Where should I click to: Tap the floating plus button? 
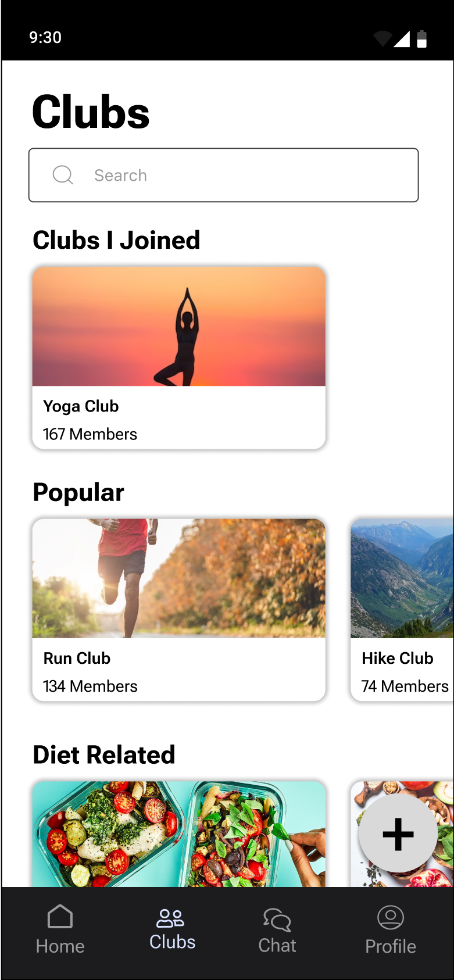tap(398, 834)
